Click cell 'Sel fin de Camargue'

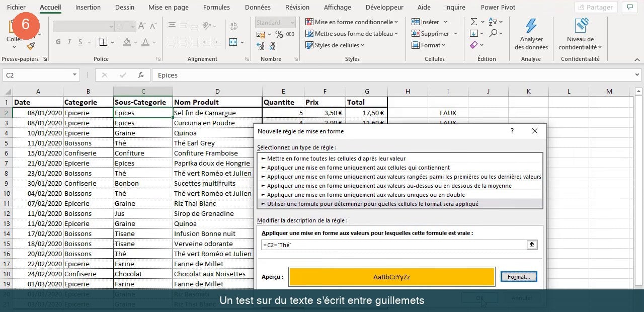(217, 113)
